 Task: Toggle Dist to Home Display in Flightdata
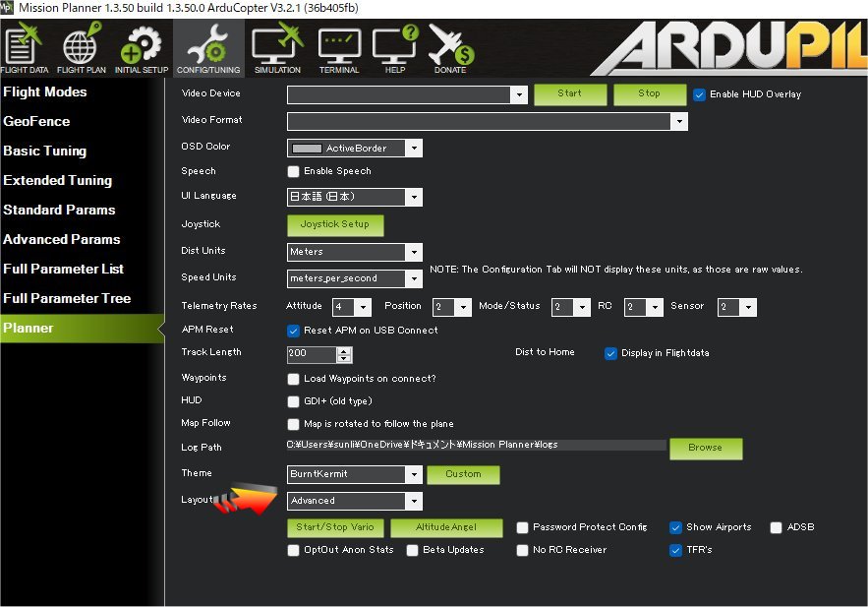click(610, 353)
